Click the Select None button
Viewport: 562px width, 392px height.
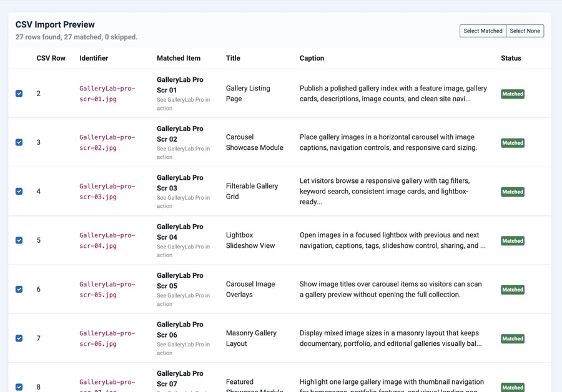click(x=525, y=31)
